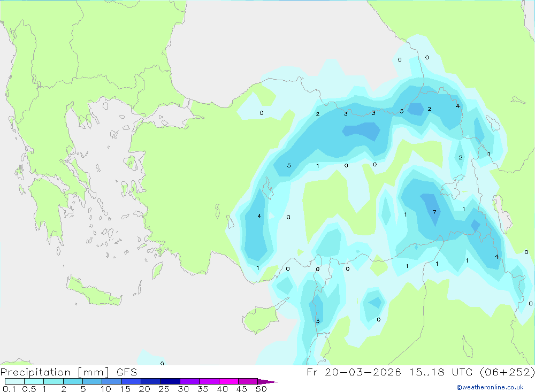Viewport: 535px width, 392px height.
Task: Click the 'GFS' model label
Action: pos(127,372)
